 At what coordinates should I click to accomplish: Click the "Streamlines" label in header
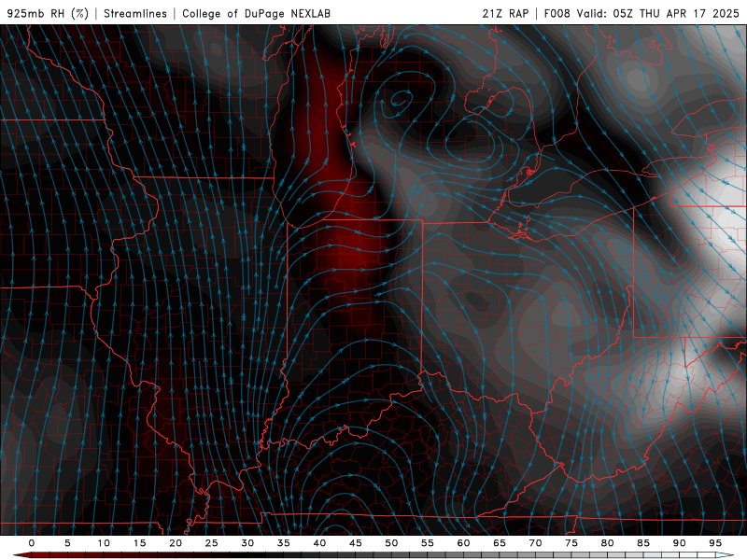coord(135,13)
